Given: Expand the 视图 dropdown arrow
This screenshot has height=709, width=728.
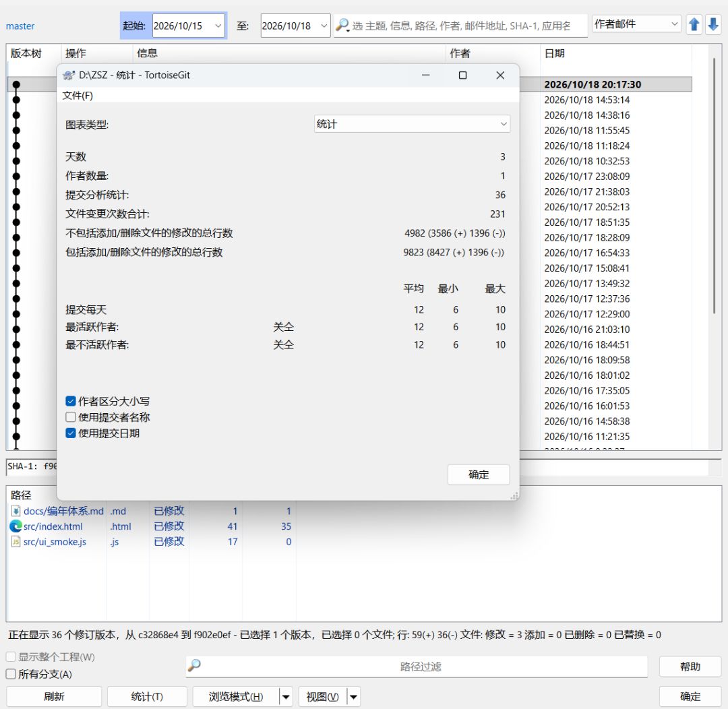Looking at the screenshot, I should coord(354,696).
